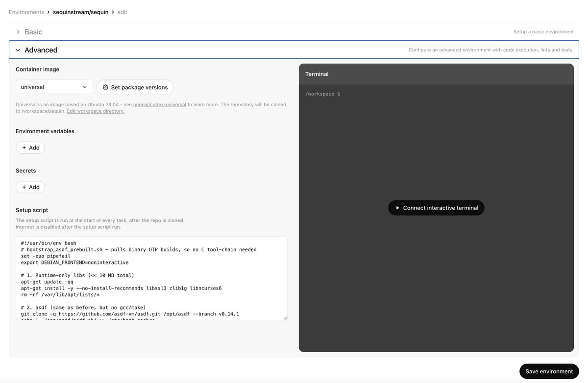The height and width of the screenshot is (383, 588).
Task: Click the play icon in Connect interactive terminal
Action: point(397,208)
